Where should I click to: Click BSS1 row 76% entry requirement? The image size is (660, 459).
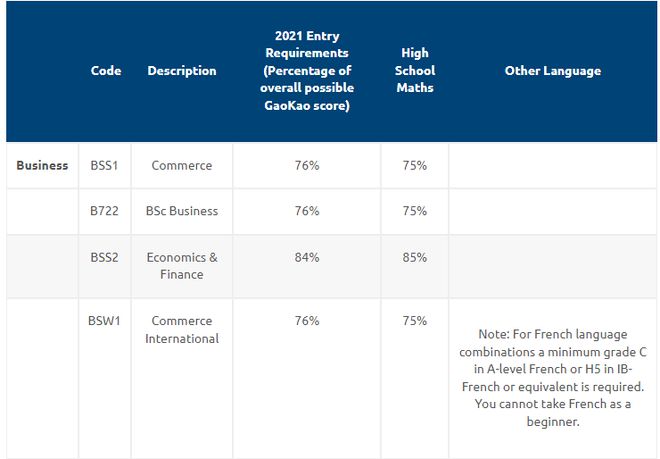[307, 165]
